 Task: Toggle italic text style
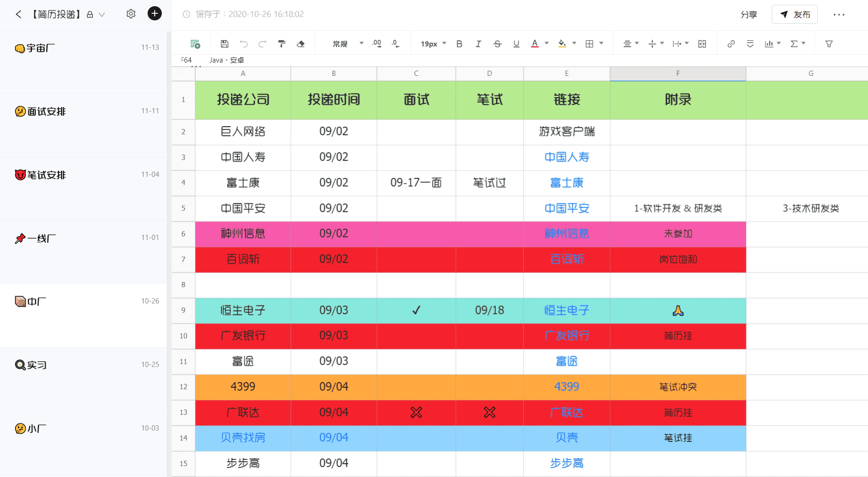[478, 44]
